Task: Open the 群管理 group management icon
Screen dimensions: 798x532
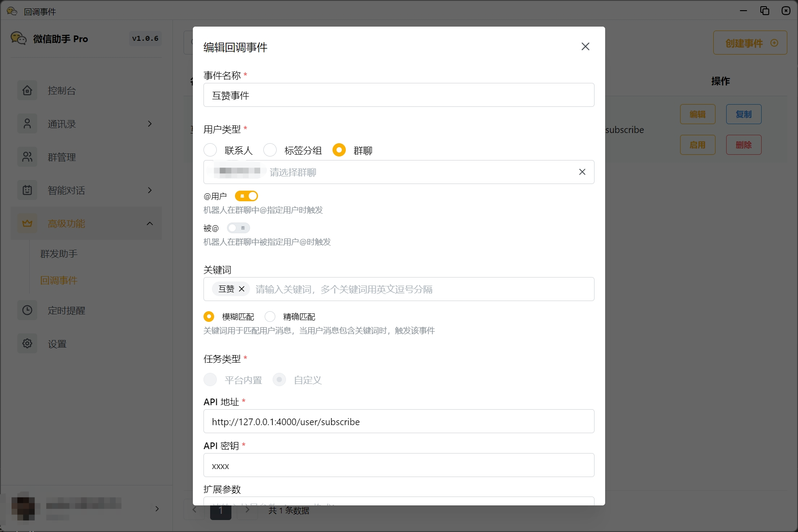Action: pos(27,157)
